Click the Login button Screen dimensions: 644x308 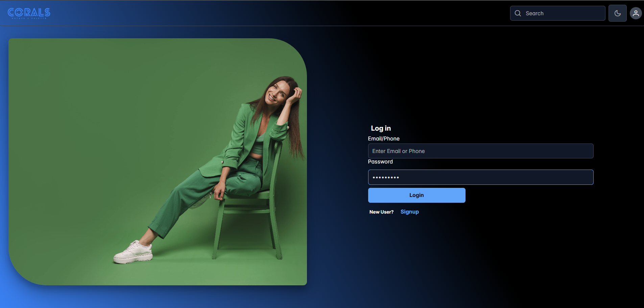tap(416, 195)
